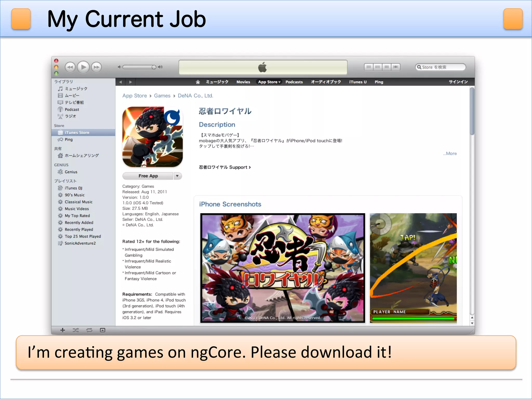Select the iTunes DJ playlist
The width and height of the screenshot is (532, 399).
coord(83,188)
